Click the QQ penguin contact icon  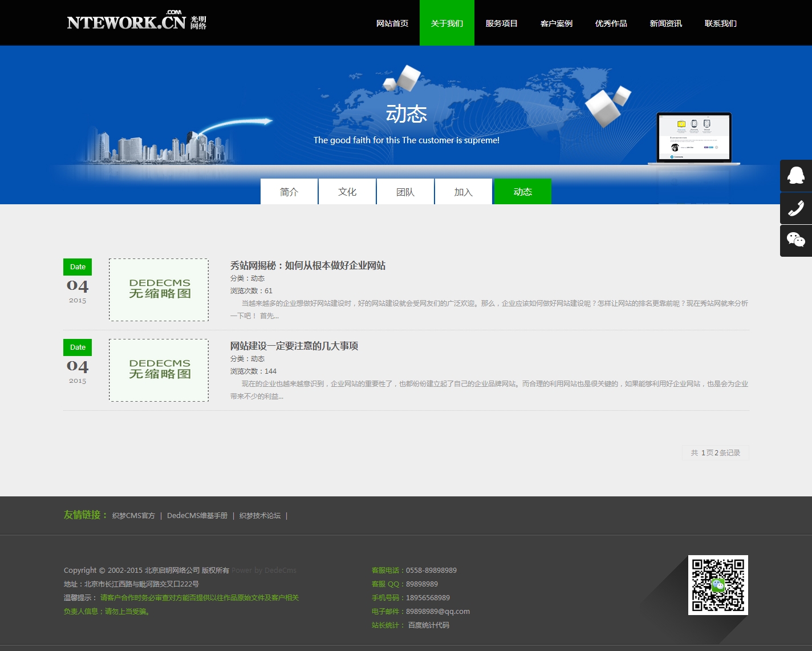[795, 176]
